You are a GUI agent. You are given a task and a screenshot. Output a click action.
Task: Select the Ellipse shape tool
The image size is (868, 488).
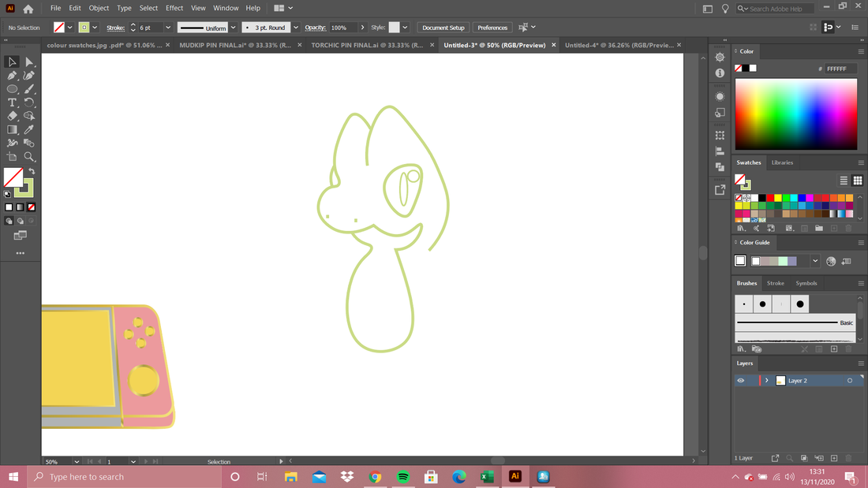pos(12,89)
